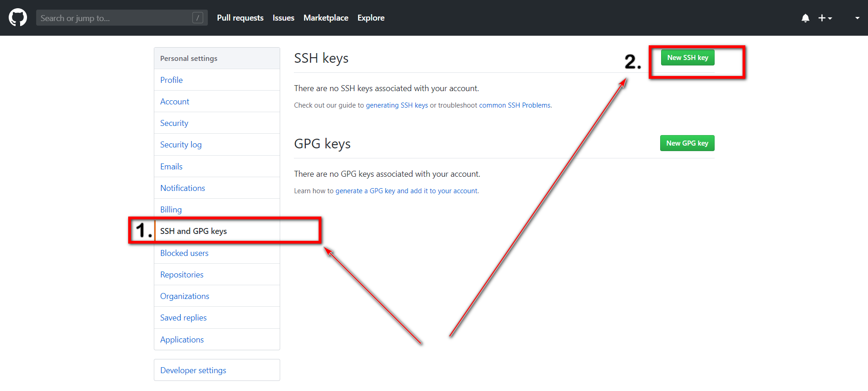
Task: Click the slash shortcut icon in search
Action: (198, 18)
